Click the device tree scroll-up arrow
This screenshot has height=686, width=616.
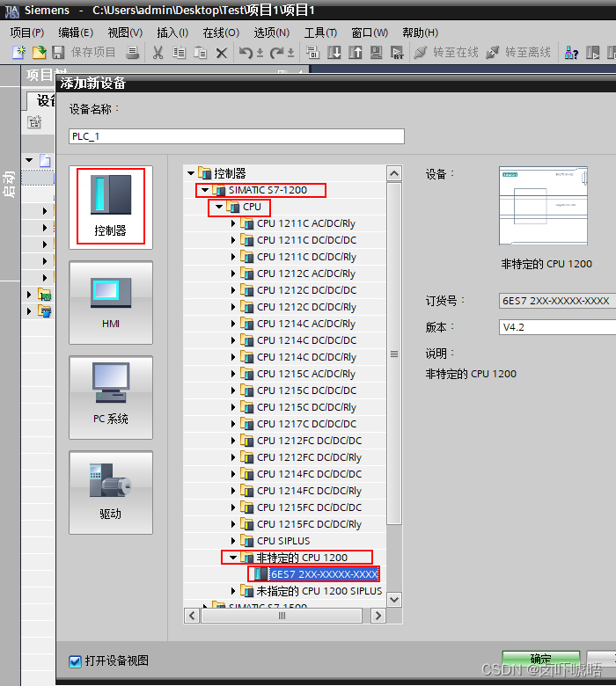[x=394, y=173]
